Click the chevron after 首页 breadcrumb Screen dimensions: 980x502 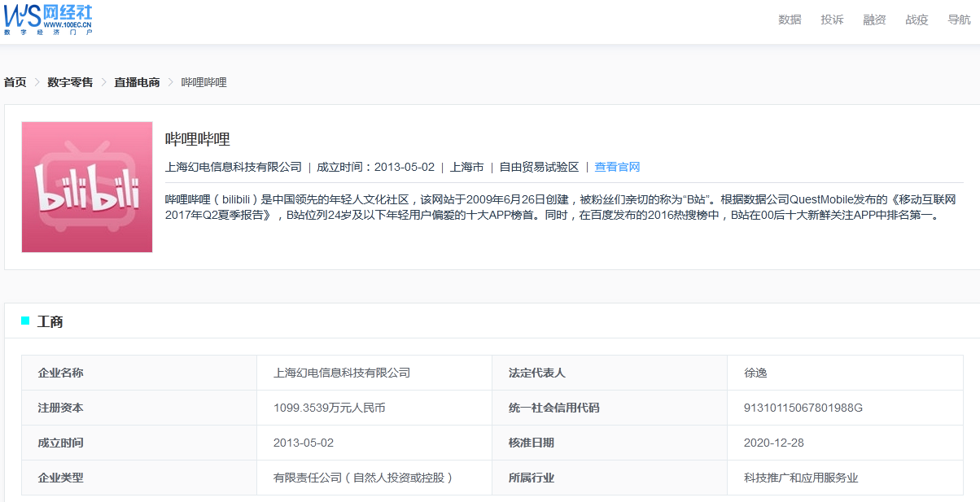(37, 82)
